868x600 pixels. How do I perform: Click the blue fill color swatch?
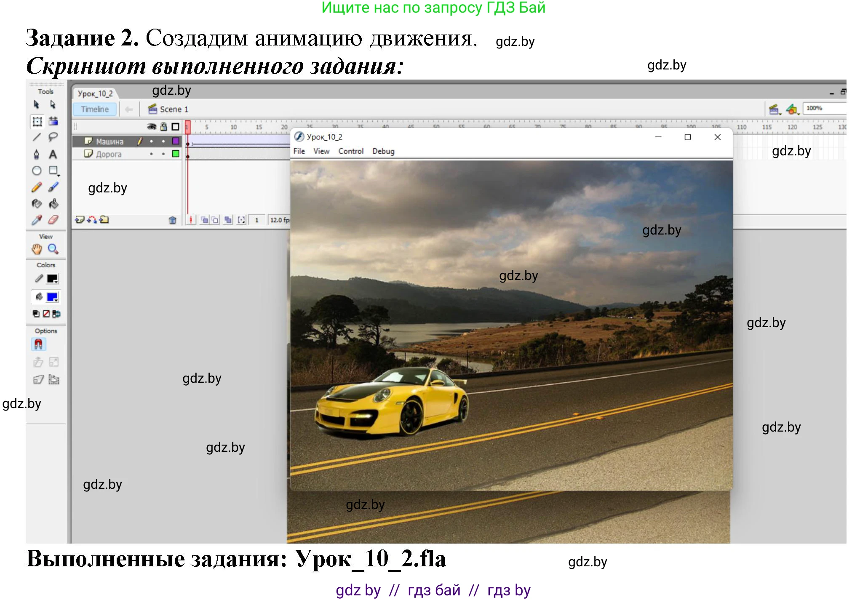(52, 297)
